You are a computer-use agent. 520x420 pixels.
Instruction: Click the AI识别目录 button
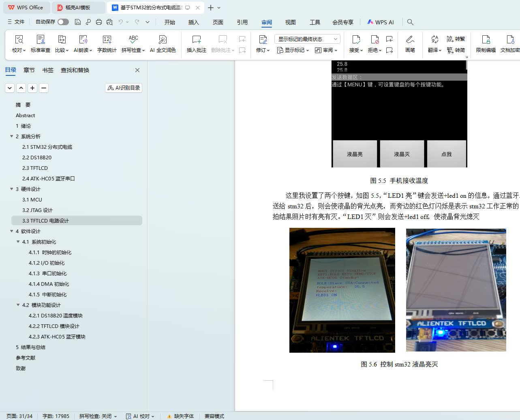tap(124, 88)
